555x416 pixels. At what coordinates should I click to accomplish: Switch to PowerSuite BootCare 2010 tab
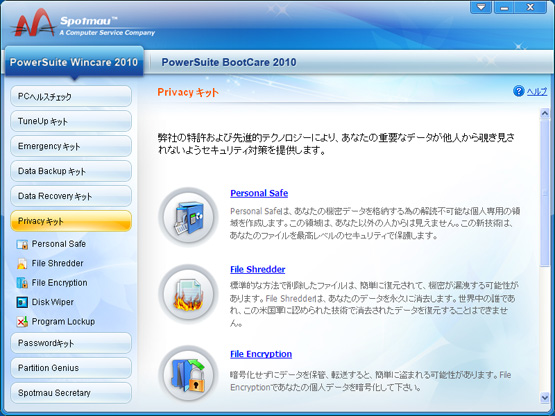pyautogui.click(x=229, y=62)
